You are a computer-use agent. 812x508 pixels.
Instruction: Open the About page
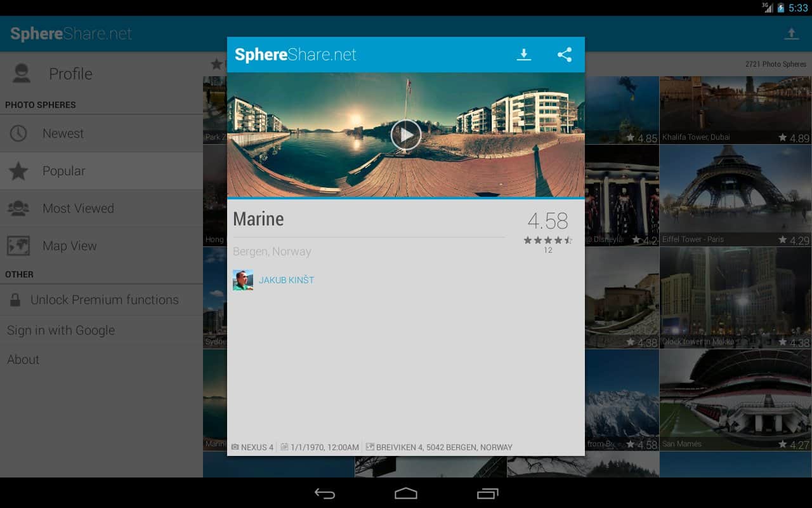tap(23, 359)
